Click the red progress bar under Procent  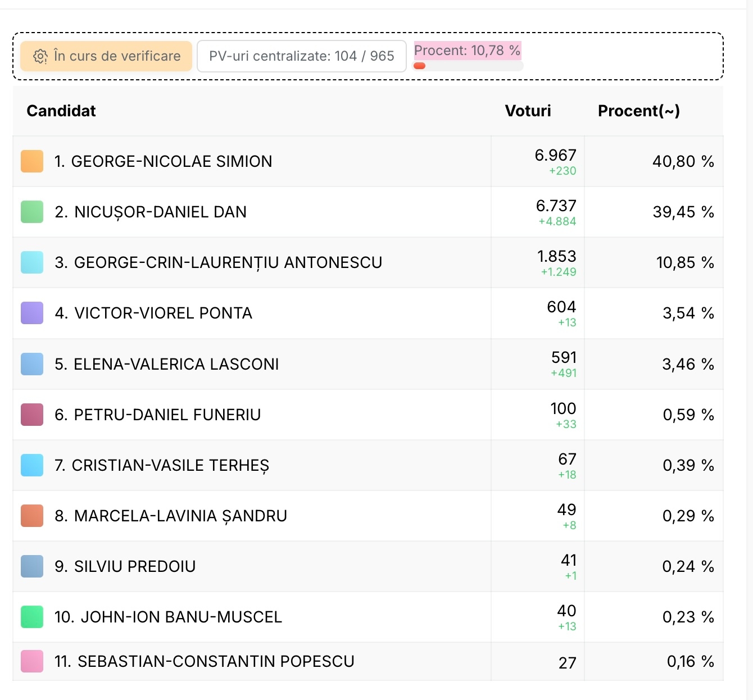pyautogui.click(x=420, y=66)
